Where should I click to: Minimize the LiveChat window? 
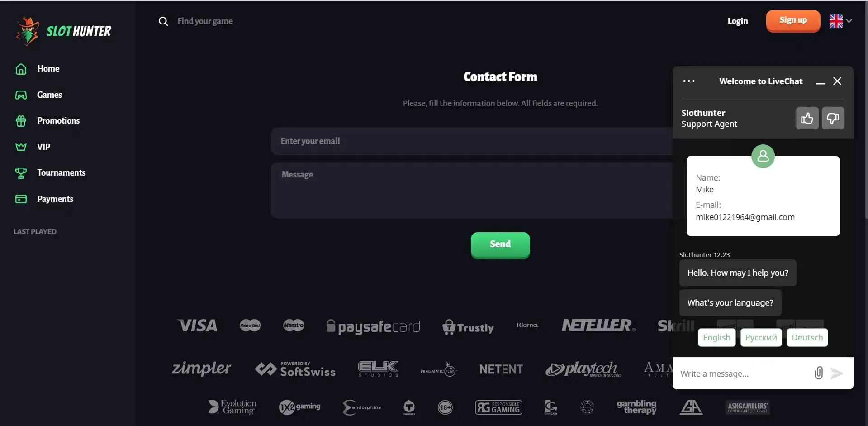(x=821, y=81)
